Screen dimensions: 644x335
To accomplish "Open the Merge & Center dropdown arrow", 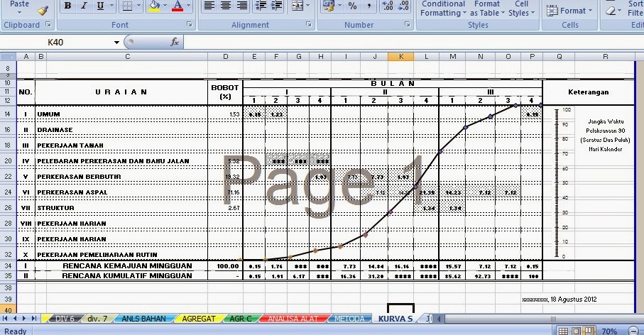I will (308, 6).
